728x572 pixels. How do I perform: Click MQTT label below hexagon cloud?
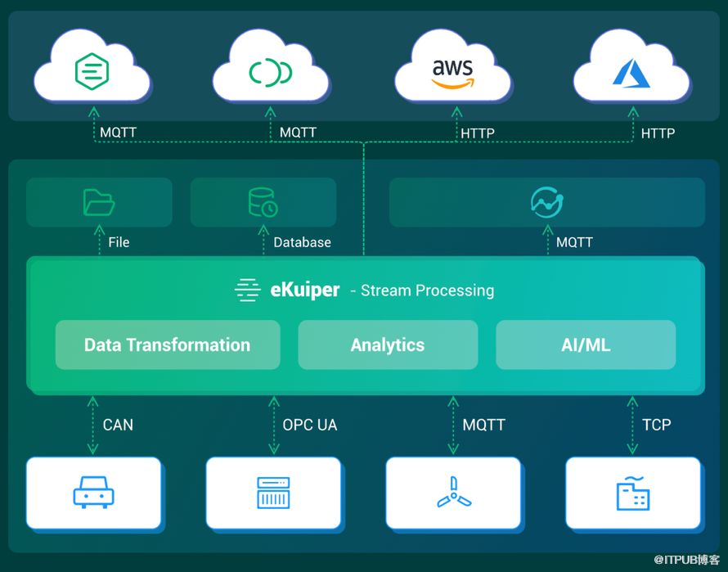point(119,133)
